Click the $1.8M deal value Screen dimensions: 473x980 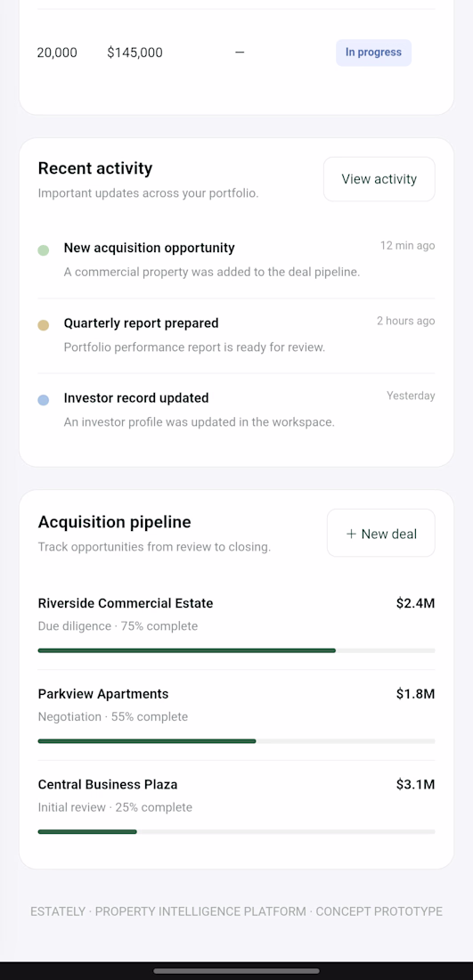tap(415, 694)
